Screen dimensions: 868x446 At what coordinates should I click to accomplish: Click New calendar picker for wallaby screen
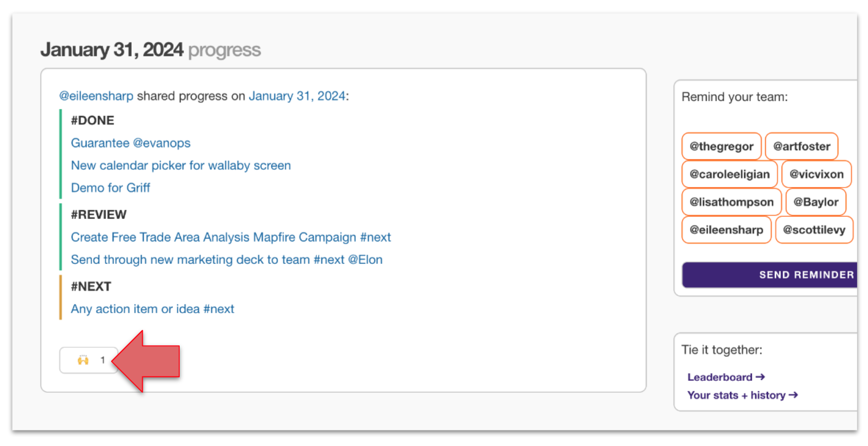click(x=181, y=166)
